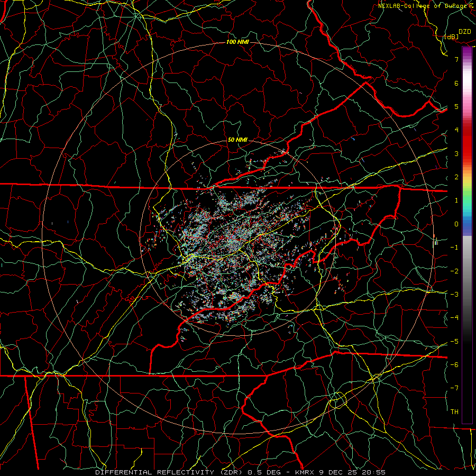The height and width of the screenshot is (476, 476).
Task: Click the '-4' value on color scale
Action: pyautogui.click(x=454, y=318)
